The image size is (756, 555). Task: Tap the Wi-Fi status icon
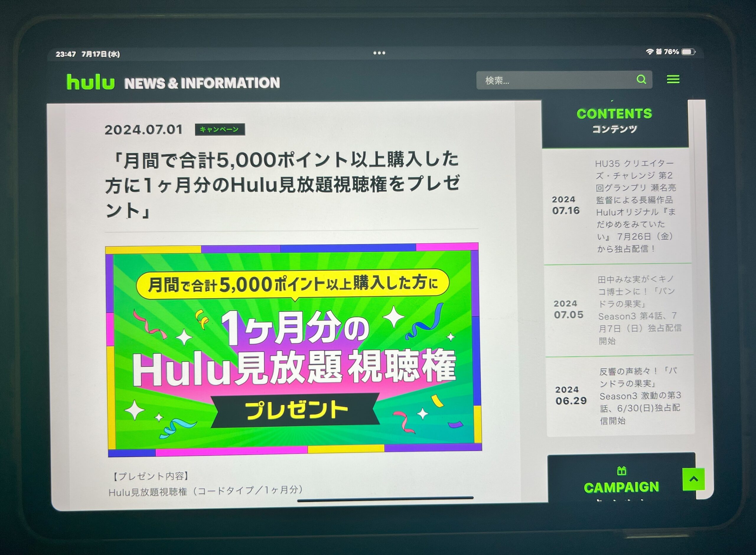click(649, 52)
